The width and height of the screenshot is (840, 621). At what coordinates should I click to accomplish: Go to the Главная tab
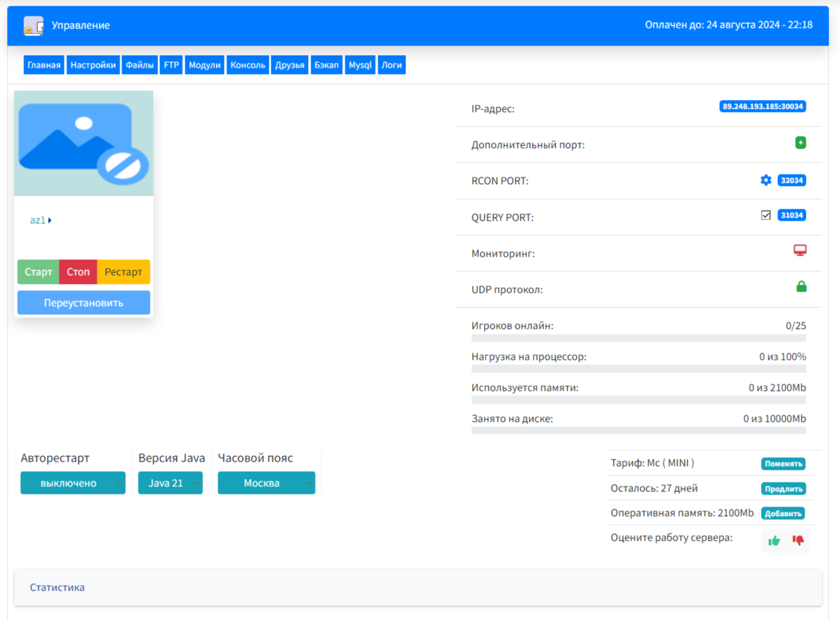point(44,65)
